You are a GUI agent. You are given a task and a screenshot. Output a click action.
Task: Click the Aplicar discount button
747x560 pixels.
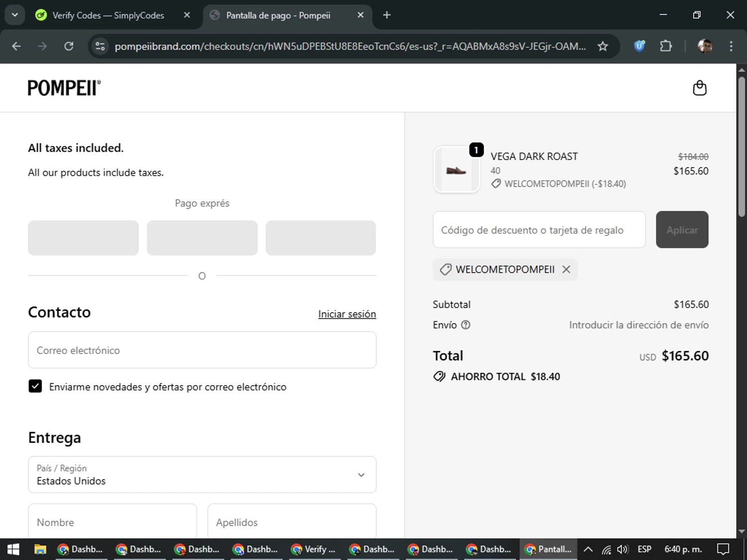pos(682,229)
